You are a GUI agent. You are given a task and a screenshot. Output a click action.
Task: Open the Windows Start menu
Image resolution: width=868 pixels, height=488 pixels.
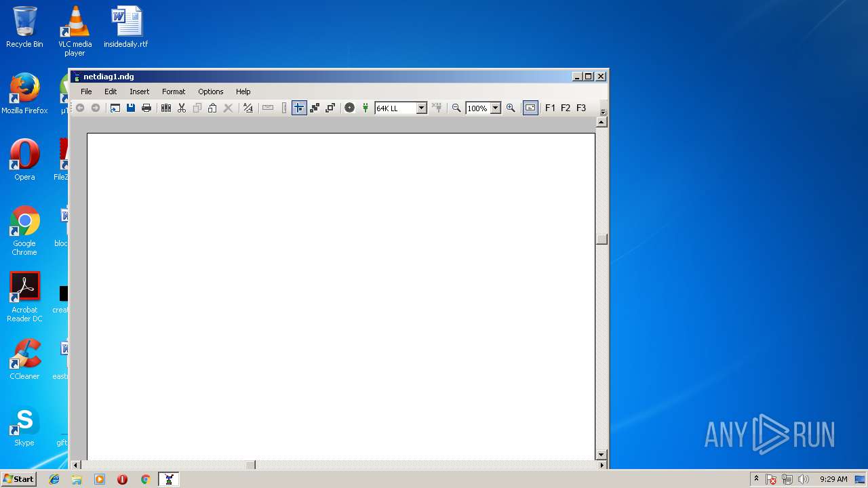tap(18, 479)
